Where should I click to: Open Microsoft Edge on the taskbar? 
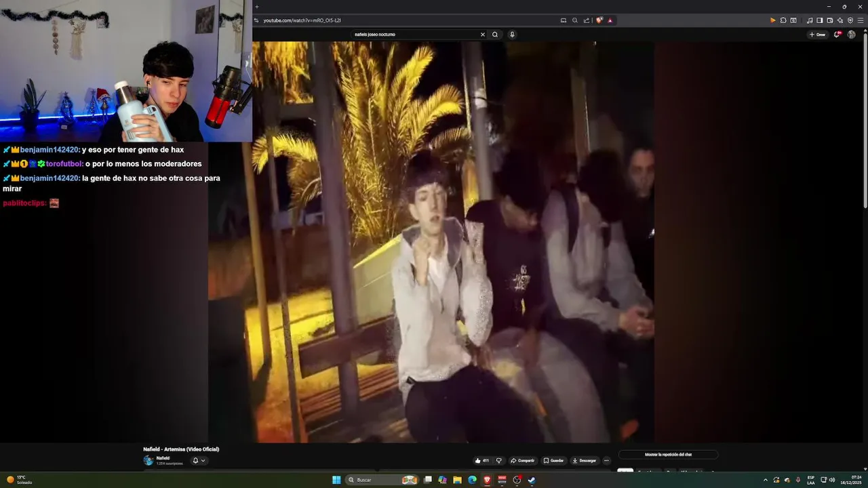coord(473,480)
